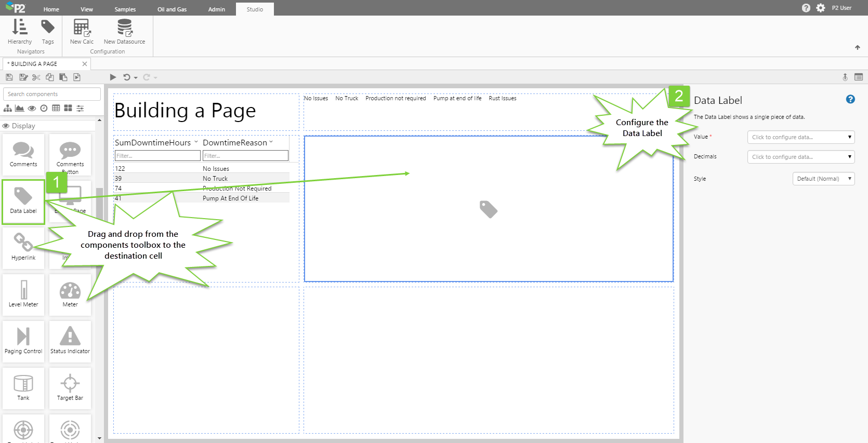Open SumDowntimeHours column menu chevron

pos(196,142)
